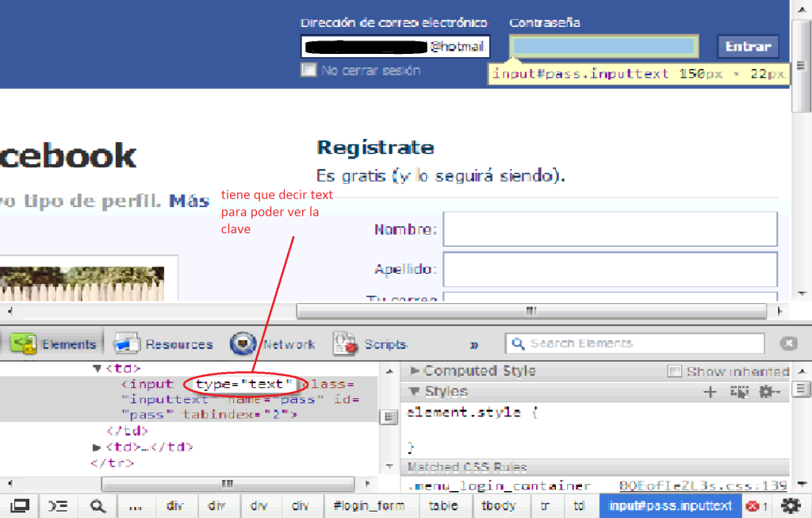Image resolution: width=812 pixels, height=518 pixels.
Task: Click the element.style rule
Action: point(472,412)
